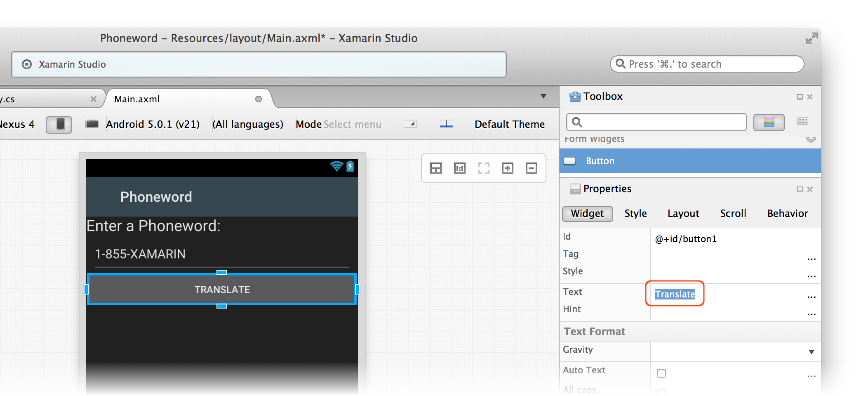868x396 pixels.
Task: Set designer zoom to 1:1 size
Action: click(x=459, y=168)
